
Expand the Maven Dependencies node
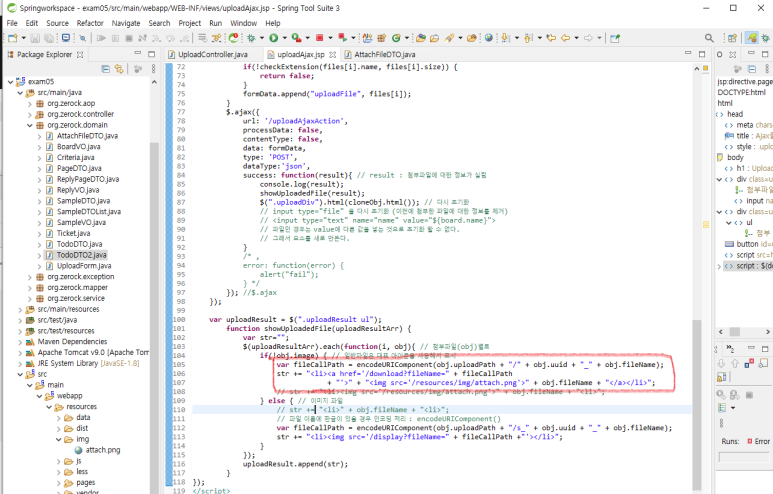point(20,342)
